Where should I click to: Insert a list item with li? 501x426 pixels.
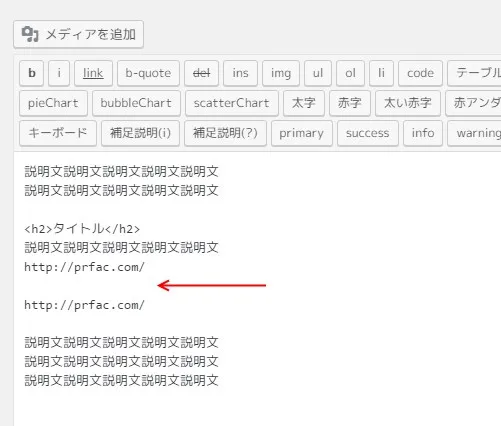(x=381, y=73)
